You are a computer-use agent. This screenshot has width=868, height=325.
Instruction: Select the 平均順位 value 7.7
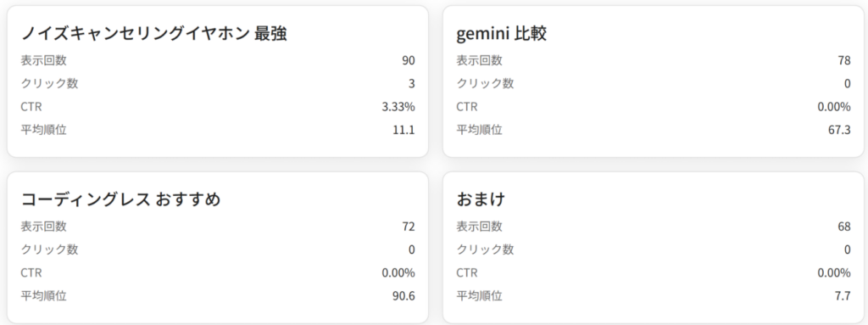pyautogui.click(x=843, y=296)
